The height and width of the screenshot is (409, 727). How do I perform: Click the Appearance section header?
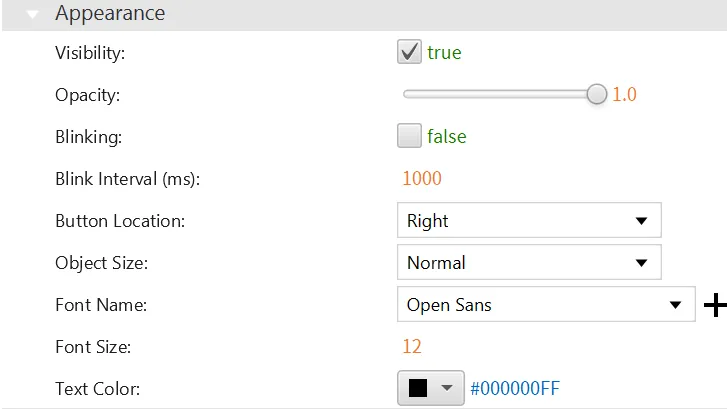(110, 14)
